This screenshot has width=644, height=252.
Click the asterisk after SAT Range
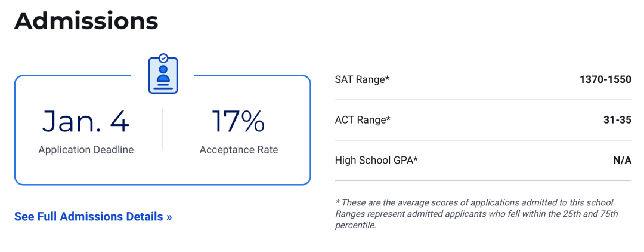[x=388, y=78]
